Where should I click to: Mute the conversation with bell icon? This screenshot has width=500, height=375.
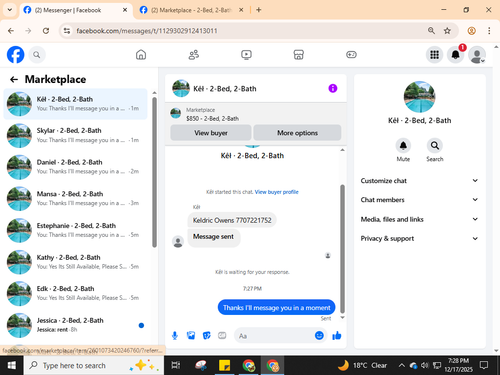[x=403, y=146]
